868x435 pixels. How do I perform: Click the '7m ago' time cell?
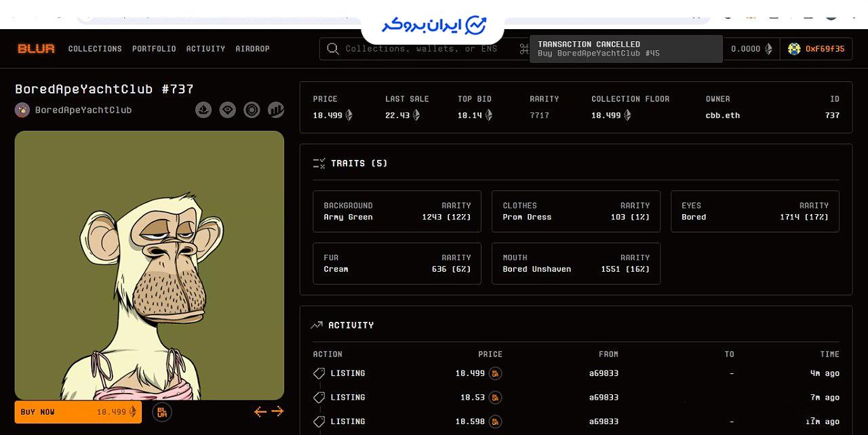click(825, 397)
